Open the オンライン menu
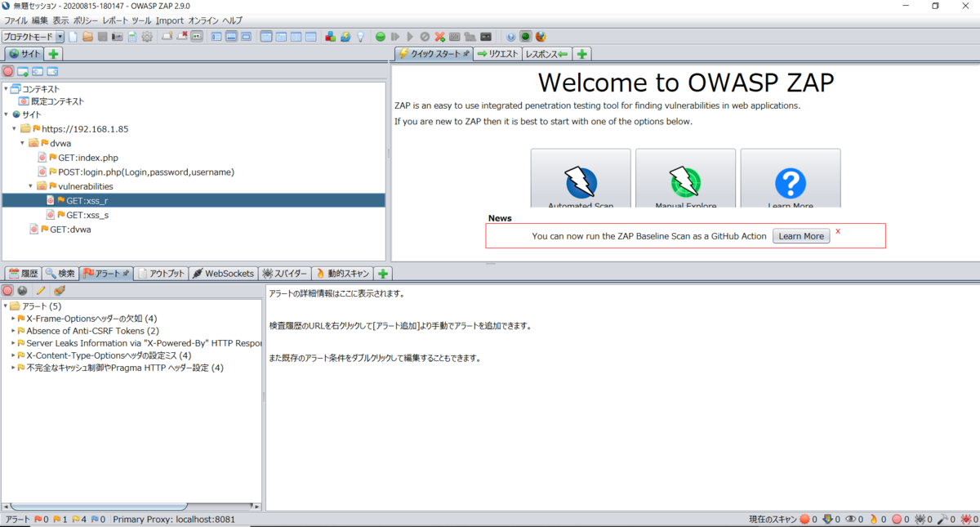The width and height of the screenshot is (980, 527). (203, 20)
